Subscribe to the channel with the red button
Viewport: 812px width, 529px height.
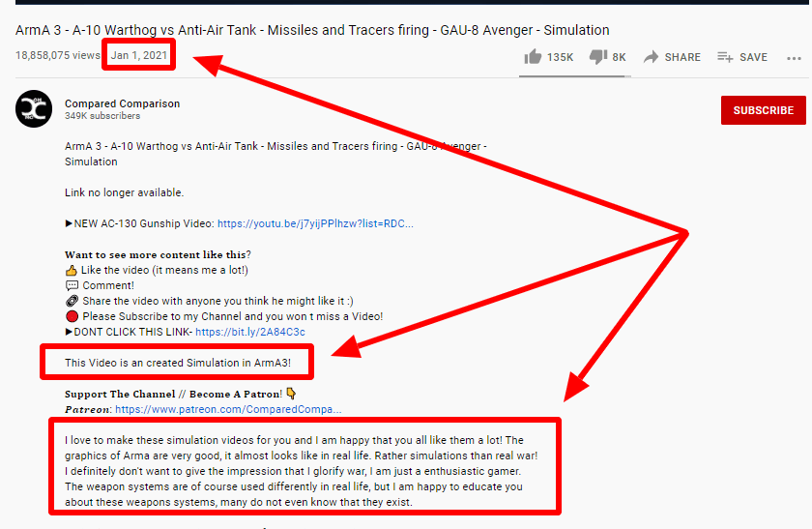point(763,110)
